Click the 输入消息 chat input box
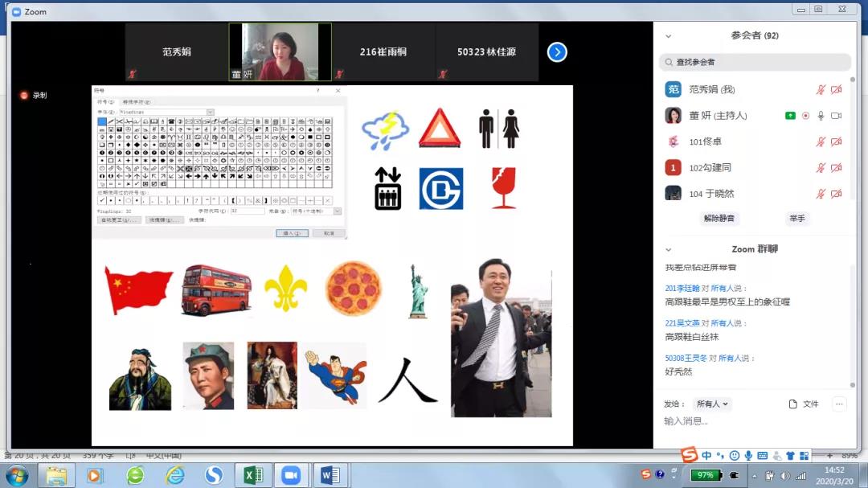Screen dimensions: 868x488 click(x=751, y=421)
